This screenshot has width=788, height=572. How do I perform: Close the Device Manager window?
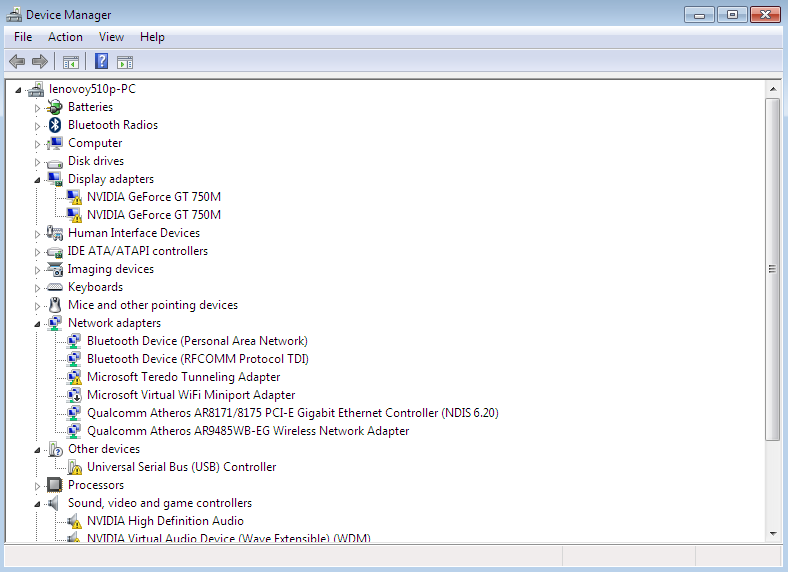[x=765, y=15]
